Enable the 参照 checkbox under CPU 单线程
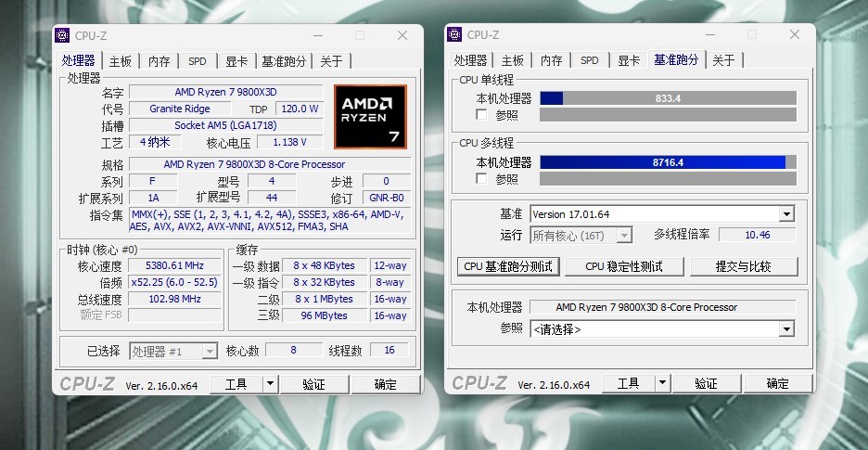This screenshot has width=868, height=450. pyautogui.click(x=482, y=115)
